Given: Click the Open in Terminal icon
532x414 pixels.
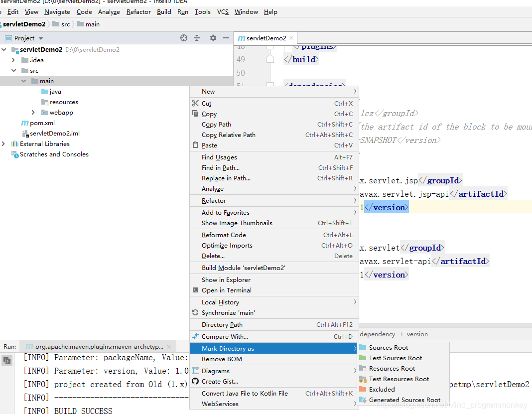Looking at the screenshot, I should pyautogui.click(x=195, y=290).
